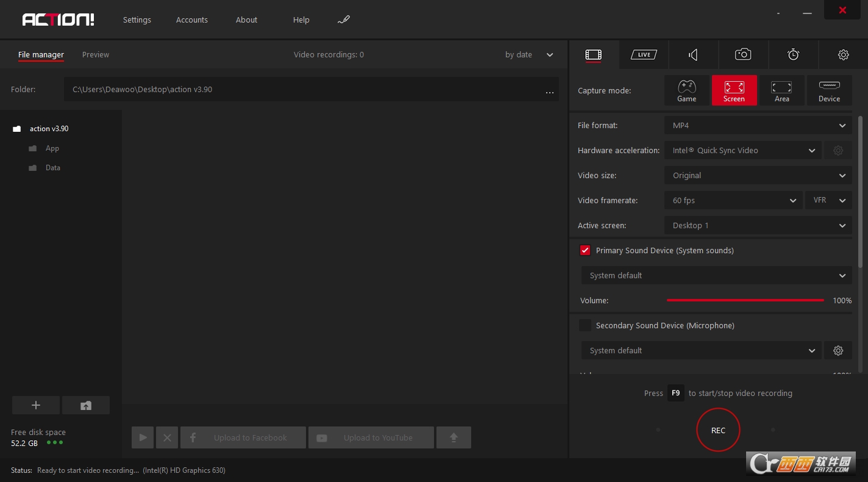Screen dimensions: 868x482
Task: Browse folder with the three dots button
Action: point(550,92)
